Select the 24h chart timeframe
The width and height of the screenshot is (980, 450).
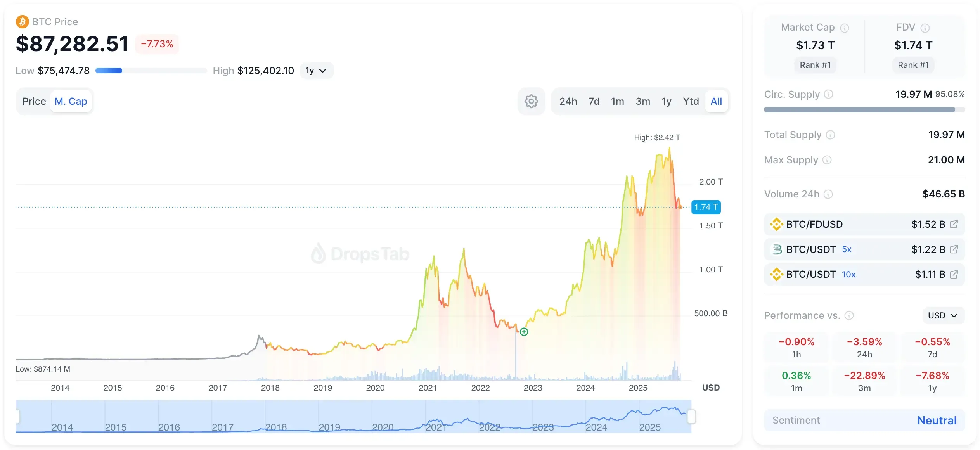click(568, 101)
